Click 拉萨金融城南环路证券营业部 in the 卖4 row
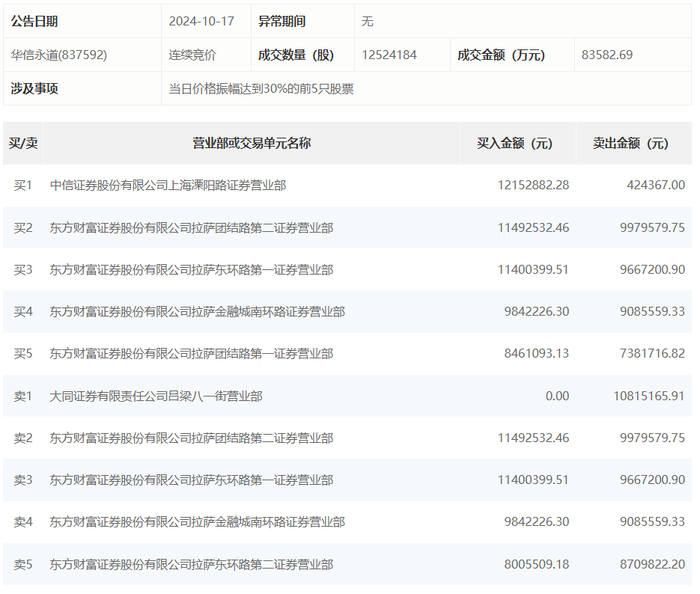This screenshot has height=594, width=700. 268,522
